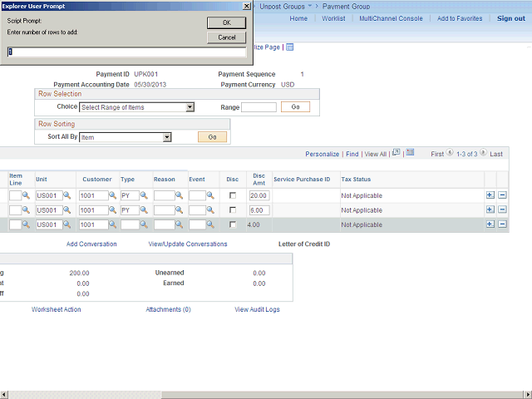
Task: Toggle the Disc checkbox in the second row
Action: [x=233, y=210]
